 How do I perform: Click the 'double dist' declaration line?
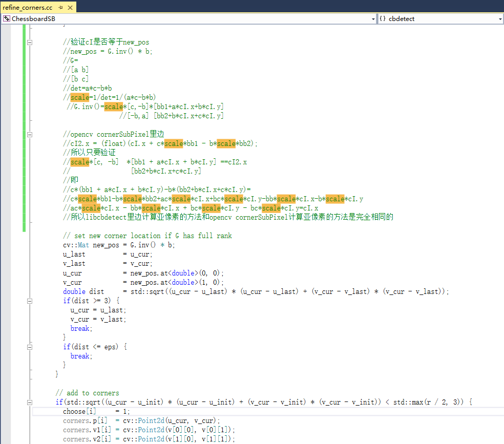[256, 292]
